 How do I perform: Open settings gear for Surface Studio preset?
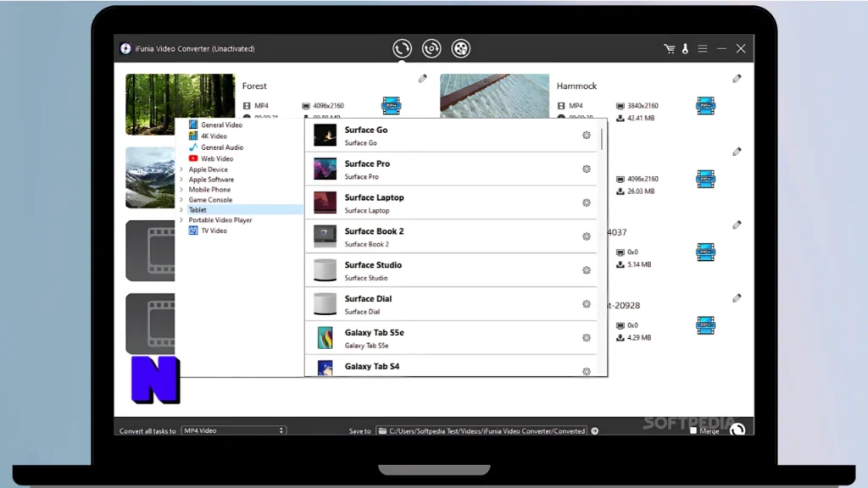click(587, 270)
